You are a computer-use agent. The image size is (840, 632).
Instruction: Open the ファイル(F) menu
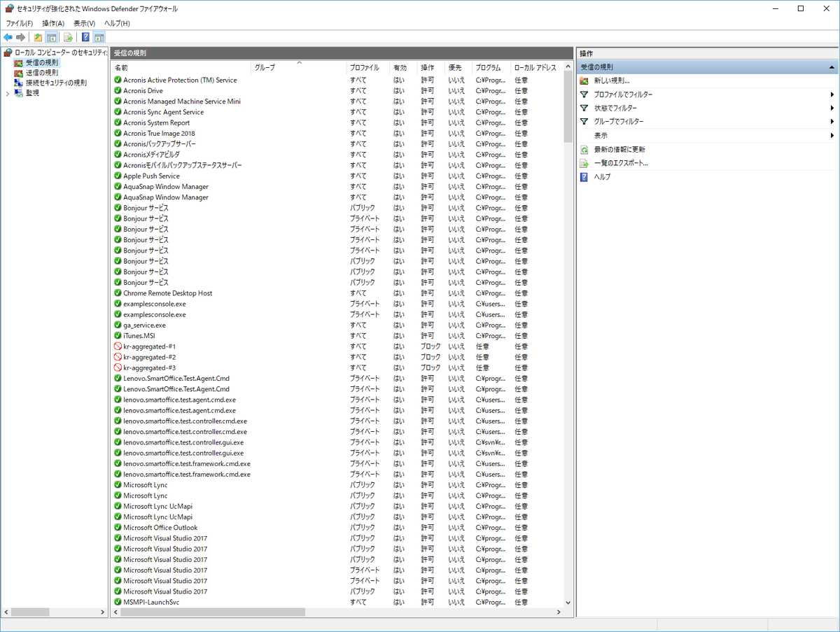pos(20,23)
